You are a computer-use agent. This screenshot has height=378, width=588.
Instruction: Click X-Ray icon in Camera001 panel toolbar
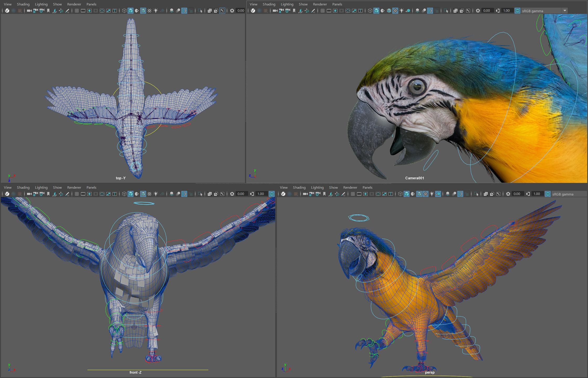455,11
